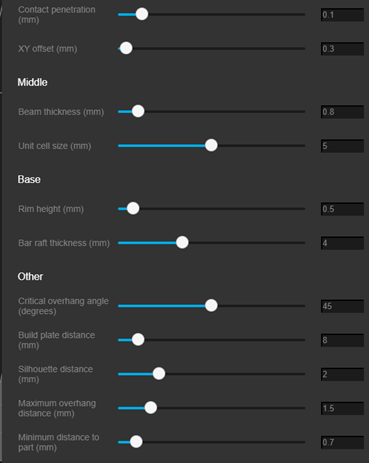Click the Bar raft thickness slider handle
369x463 pixels.
click(182, 242)
